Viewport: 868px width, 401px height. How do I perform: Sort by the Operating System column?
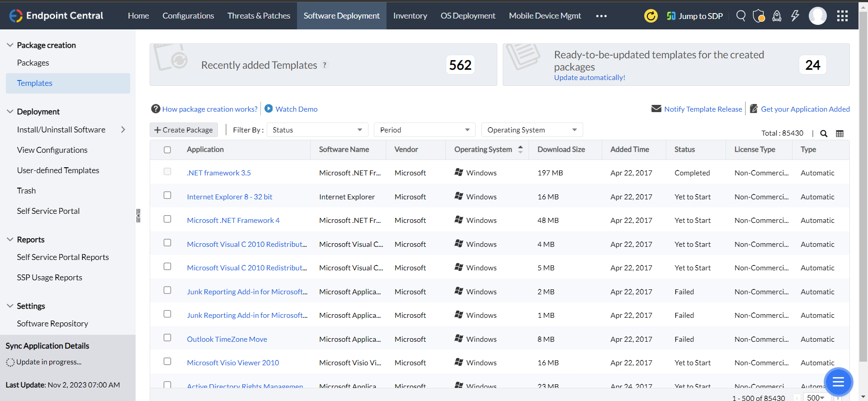pyautogui.click(x=483, y=150)
